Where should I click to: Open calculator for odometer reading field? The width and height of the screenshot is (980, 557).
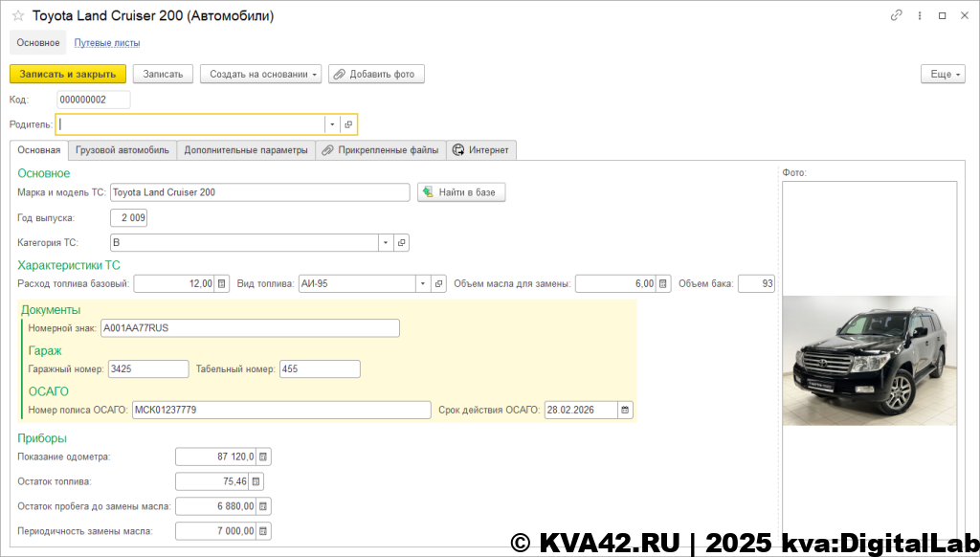point(264,457)
